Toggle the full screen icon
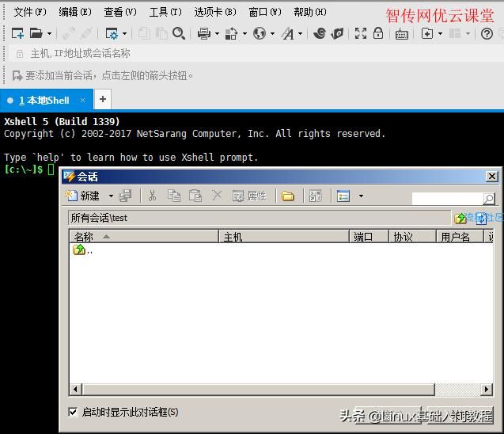The height and width of the screenshot is (434, 504). 361,33
